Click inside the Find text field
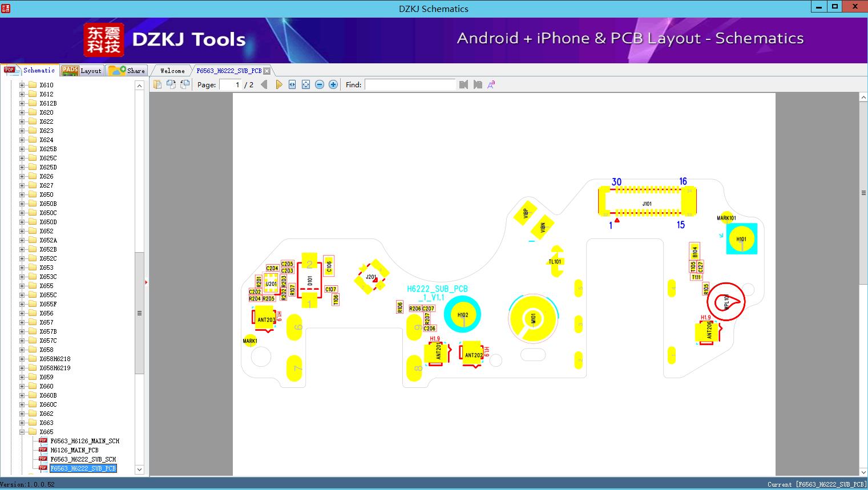The image size is (868, 490). point(410,84)
